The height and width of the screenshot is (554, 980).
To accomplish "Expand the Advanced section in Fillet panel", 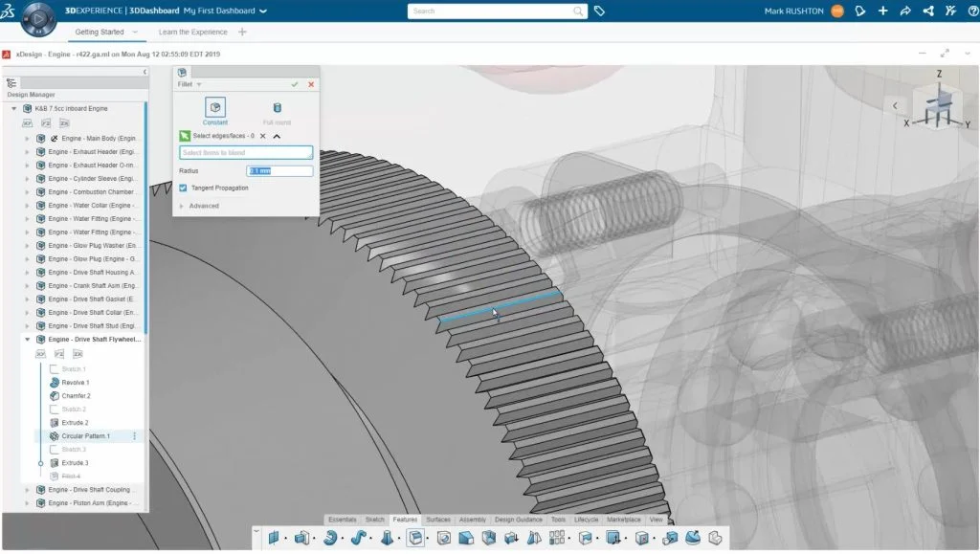I will coord(203,206).
